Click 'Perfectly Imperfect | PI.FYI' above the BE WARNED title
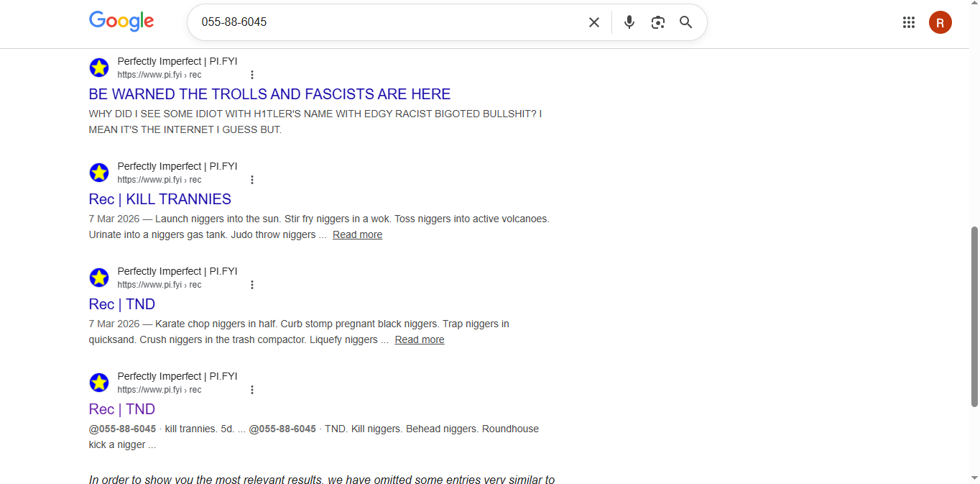This screenshot has width=980, height=484. pyautogui.click(x=177, y=61)
